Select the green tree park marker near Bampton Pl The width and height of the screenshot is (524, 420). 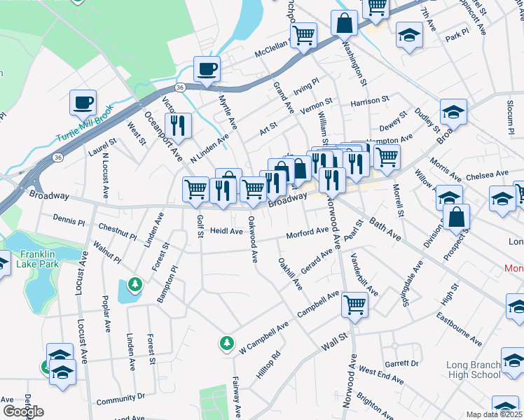click(x=135, y=286)
